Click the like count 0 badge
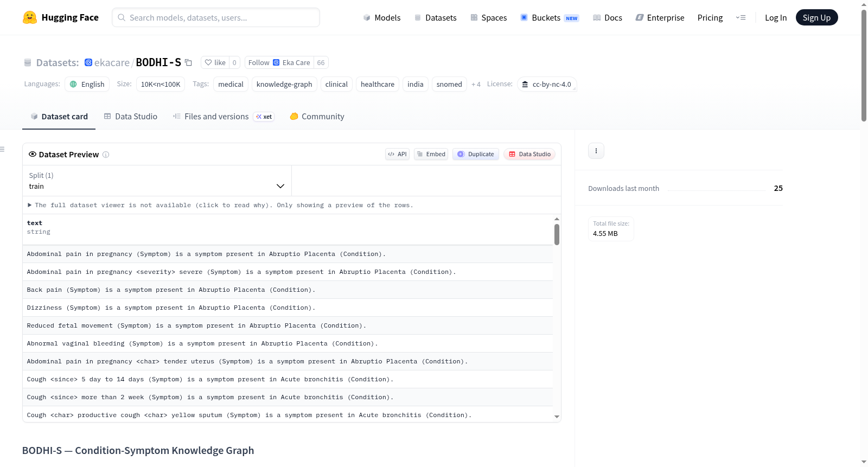868x467 pixels. [234, 62]
